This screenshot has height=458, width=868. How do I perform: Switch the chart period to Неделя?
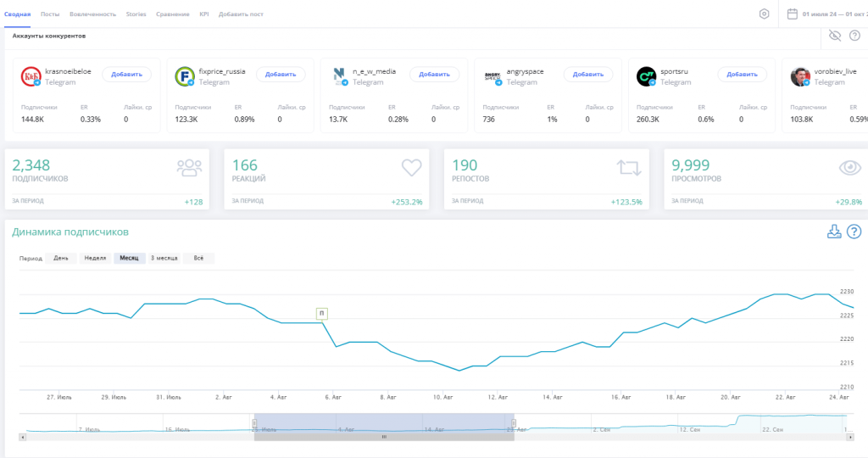pos(93,258)
